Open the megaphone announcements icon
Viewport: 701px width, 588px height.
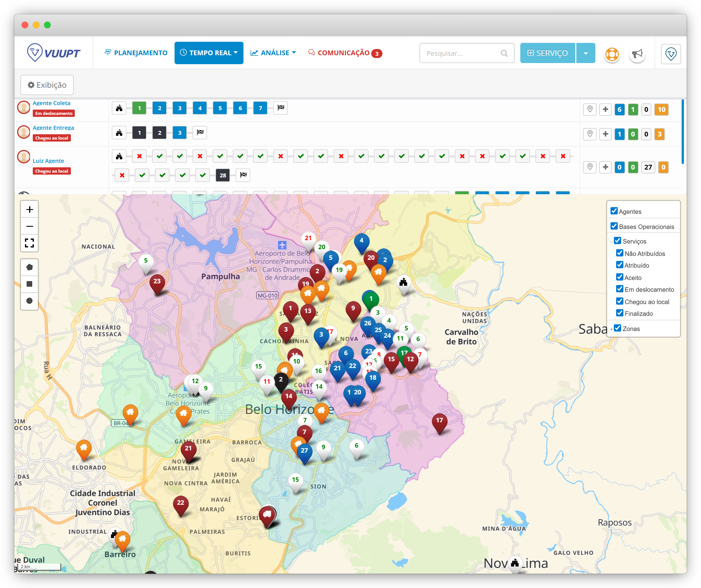coord(637,54)
